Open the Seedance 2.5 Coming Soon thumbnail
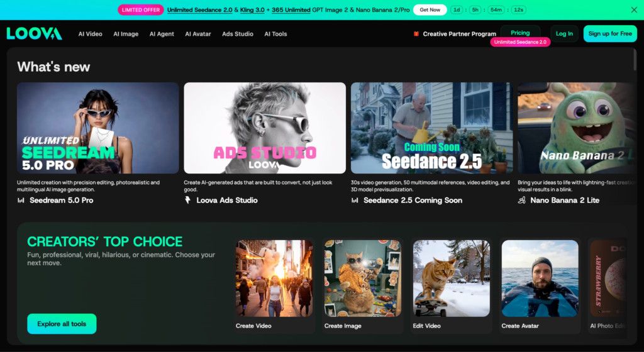Screen dimensions: 644x352 (x=431, y=128)
